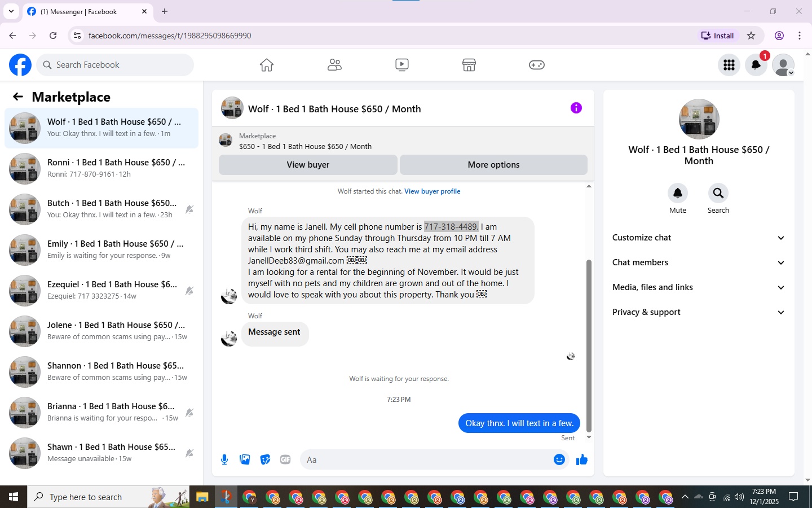Click the chat thread scrollbar thumb
This screenshot has width=812, height=508.
589,345
